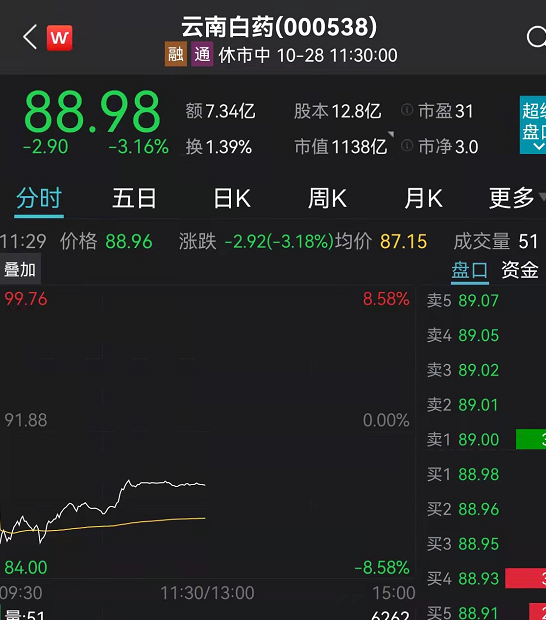Tap info icon beside 市盈 31
The height and width of the screenshot is (620, 546).
pos(407,110)
